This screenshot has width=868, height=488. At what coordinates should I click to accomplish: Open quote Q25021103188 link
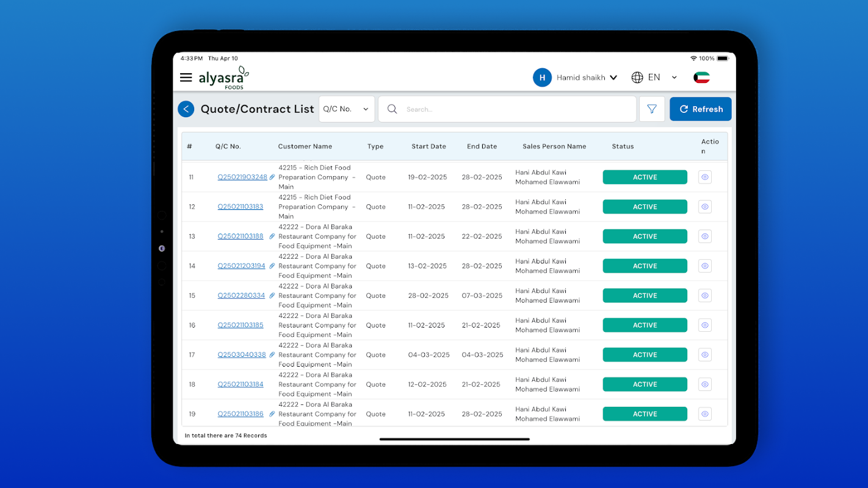241,237
